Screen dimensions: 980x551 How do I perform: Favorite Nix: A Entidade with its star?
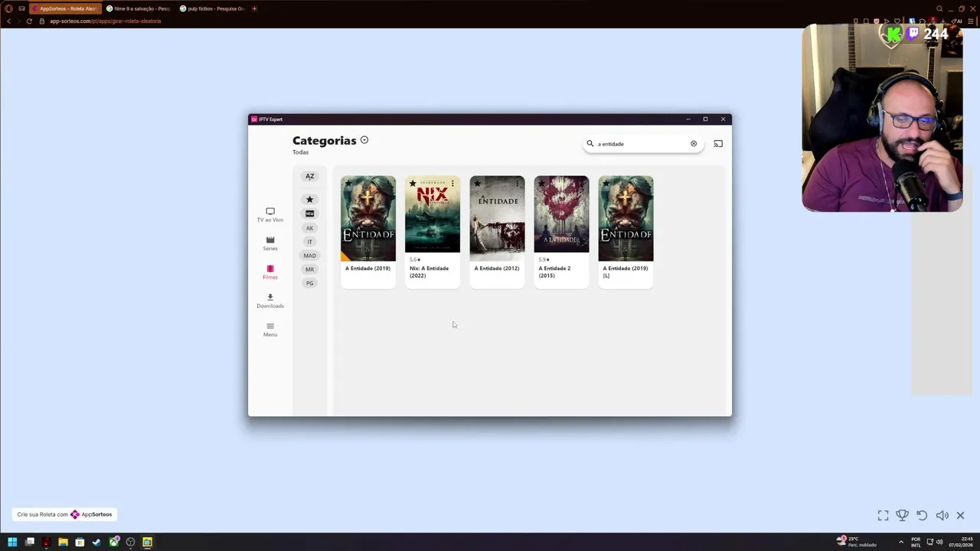point(413,184)
